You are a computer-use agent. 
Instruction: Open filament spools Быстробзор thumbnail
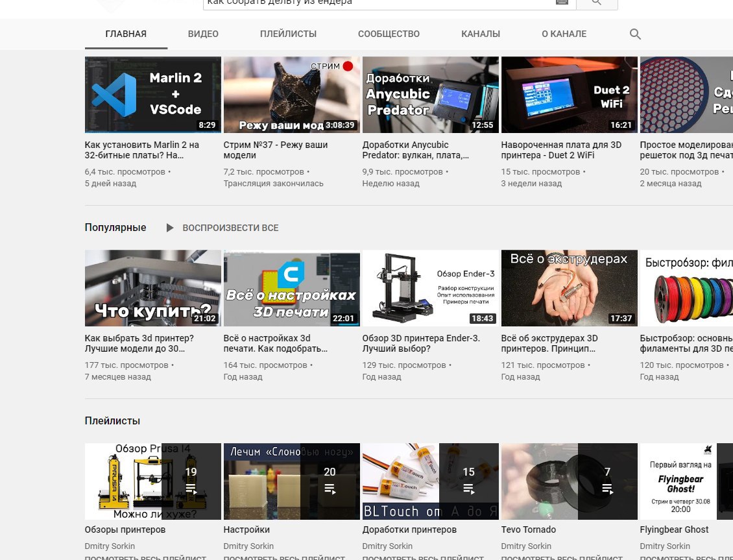pos(686,288)
